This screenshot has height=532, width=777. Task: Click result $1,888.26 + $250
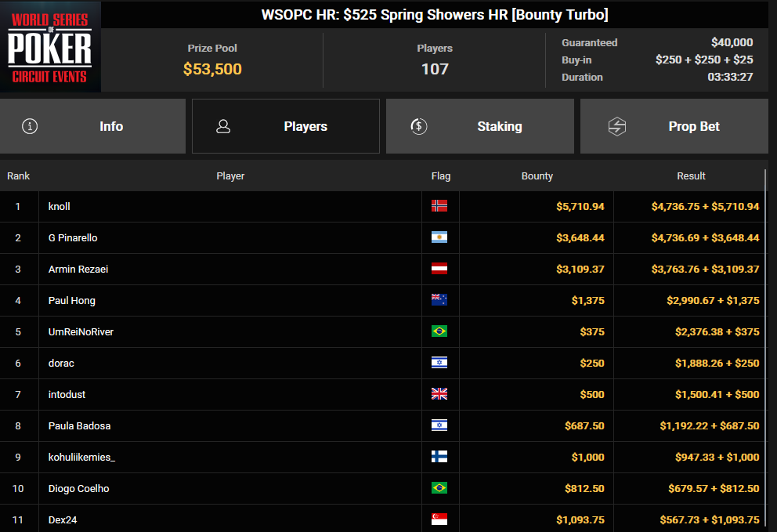click(x=717, y=363)
